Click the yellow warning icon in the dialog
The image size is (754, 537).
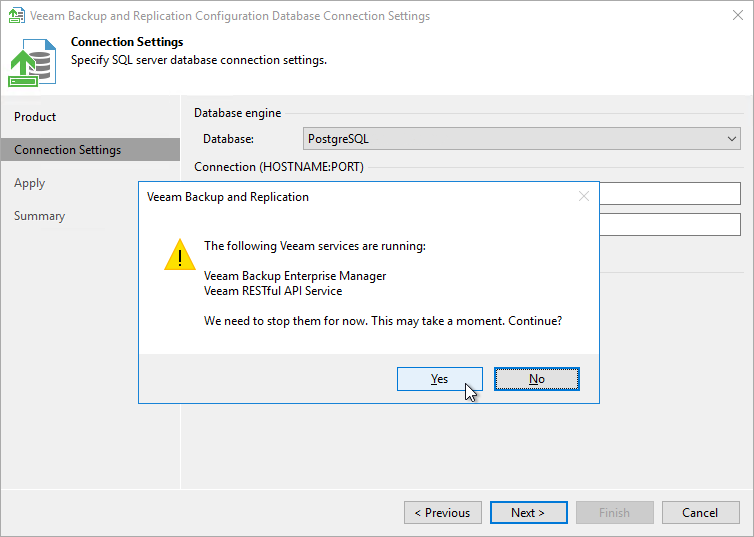(x=179, y=255)
